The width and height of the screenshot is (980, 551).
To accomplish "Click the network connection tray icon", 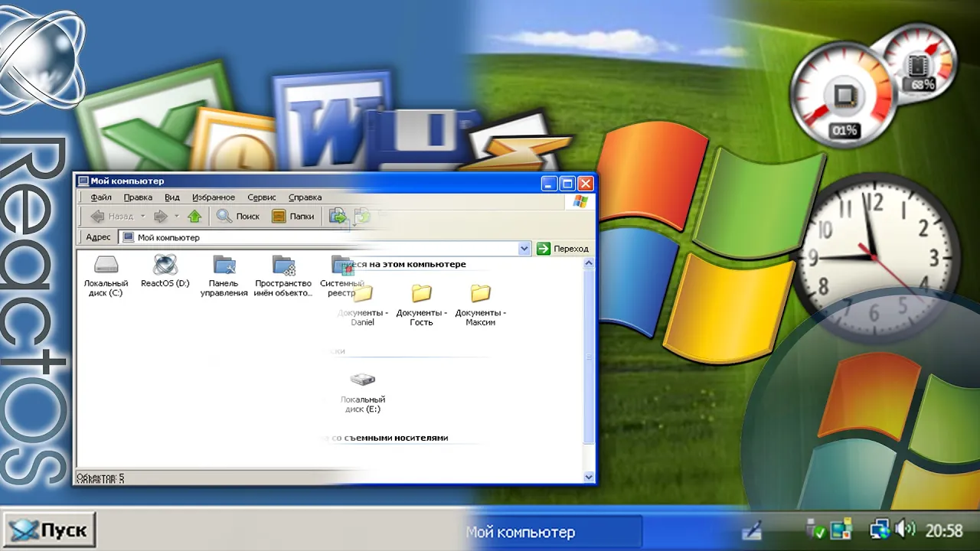I will (880, 529).
